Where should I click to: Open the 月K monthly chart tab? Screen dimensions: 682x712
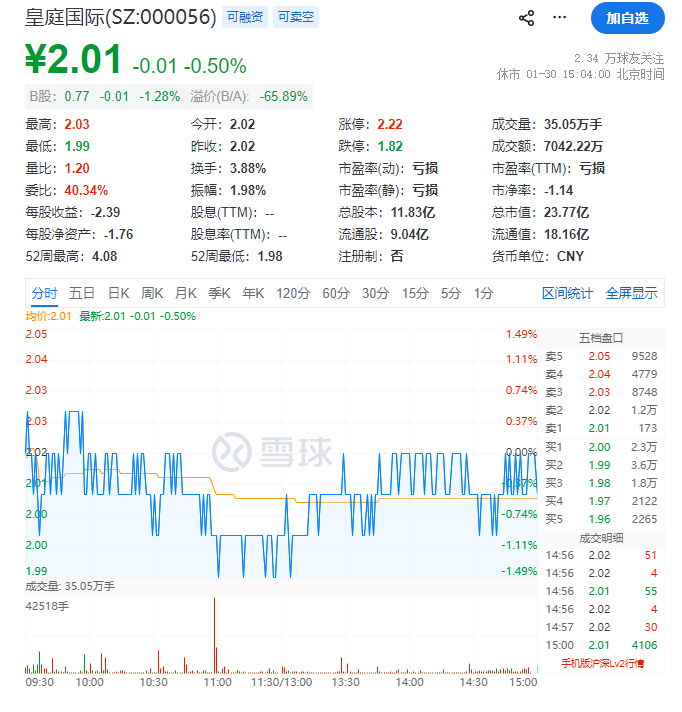[x=186, y=293]
